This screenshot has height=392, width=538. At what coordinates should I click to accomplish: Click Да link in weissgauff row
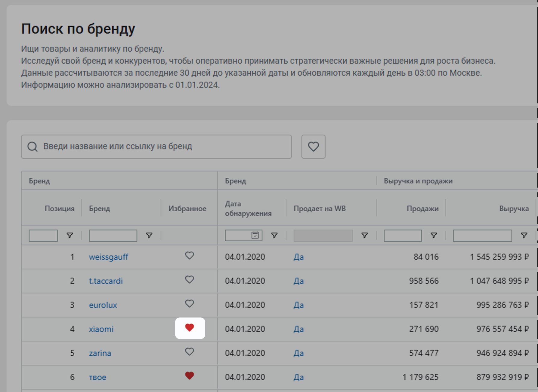298,257
